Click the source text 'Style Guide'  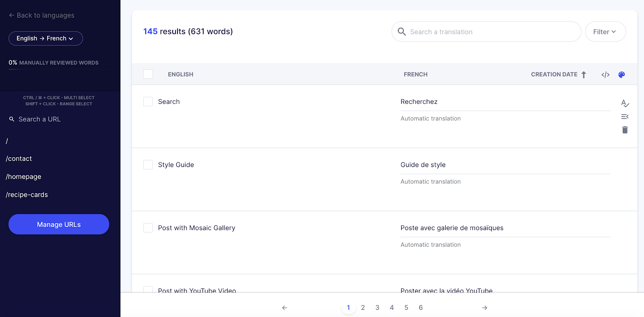[x=176, y=165]
